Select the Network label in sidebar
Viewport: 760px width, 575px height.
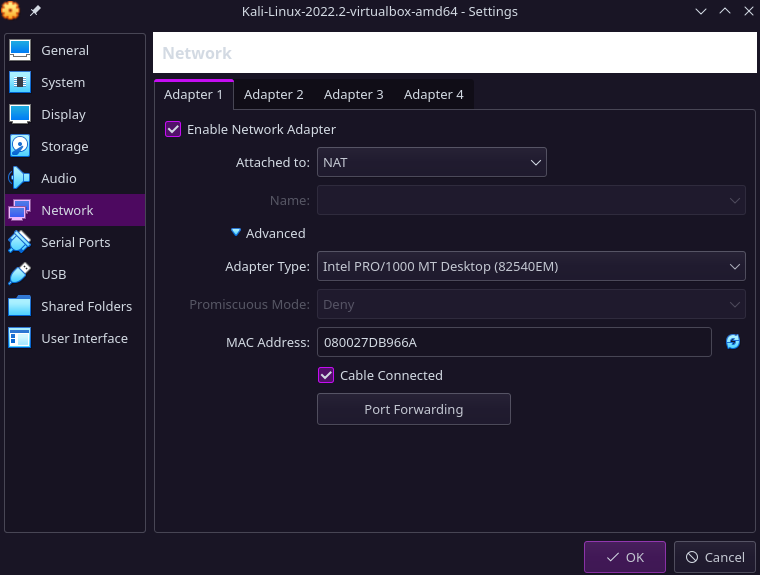[x=67, y=210]
